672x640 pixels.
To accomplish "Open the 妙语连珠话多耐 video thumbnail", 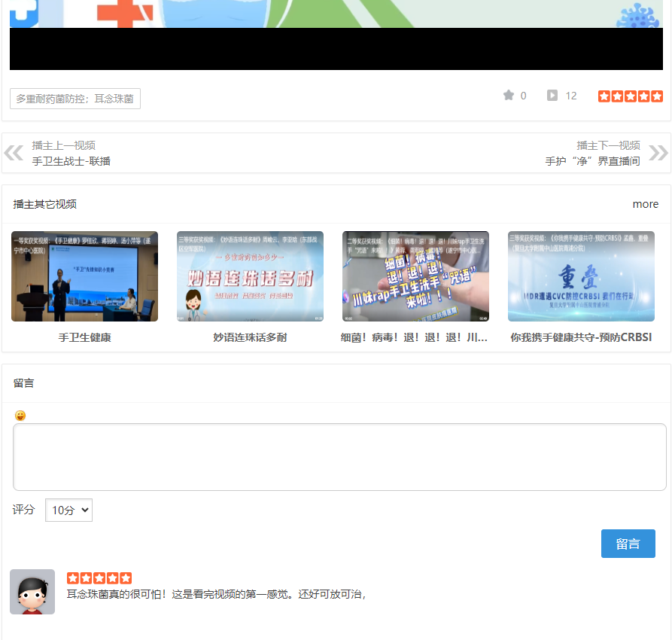I will point(250,276).
